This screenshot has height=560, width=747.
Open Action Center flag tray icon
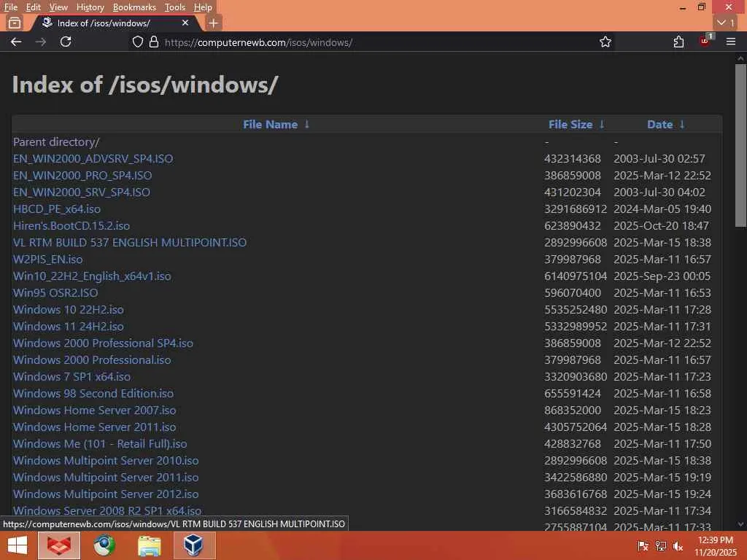pyautogui.click(x=643, y=545)
